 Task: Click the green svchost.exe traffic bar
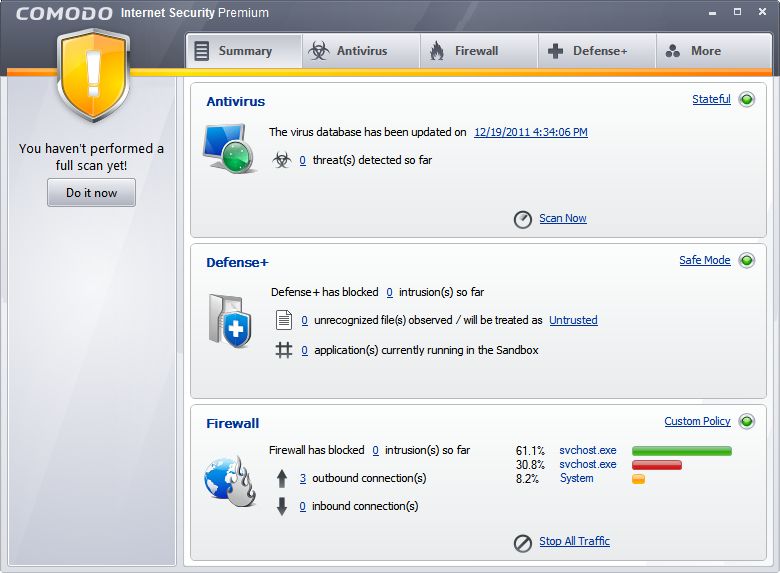pos(682,451)
